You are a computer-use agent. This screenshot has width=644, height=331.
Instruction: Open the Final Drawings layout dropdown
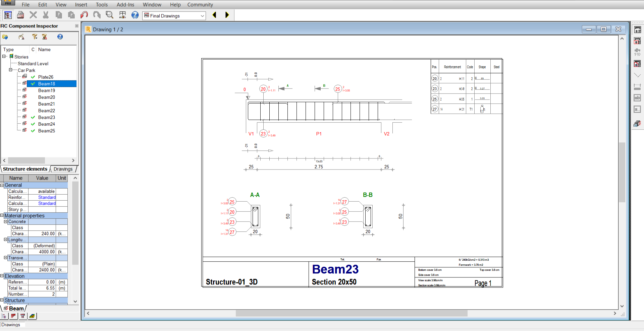tap(202, 16)
